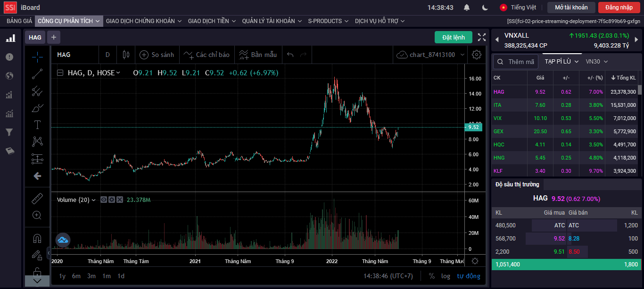Screen dimensions: 644x289
Task: Expand Volume (20) indicator chevron
Action: tap(93, 200)
